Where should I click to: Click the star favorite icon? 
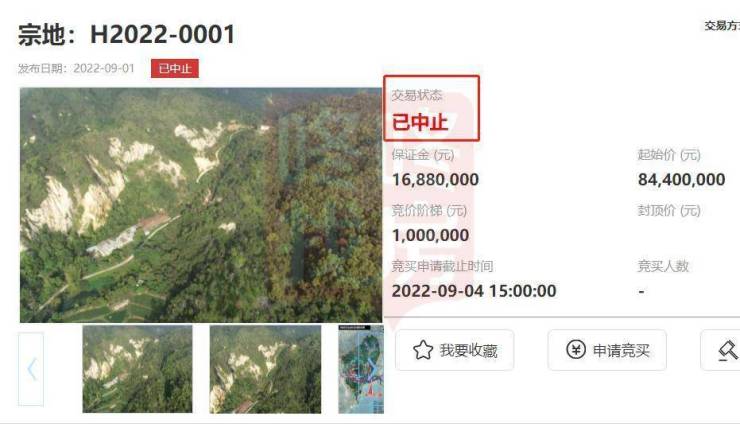pyautogui.click(x=423, y=350)
